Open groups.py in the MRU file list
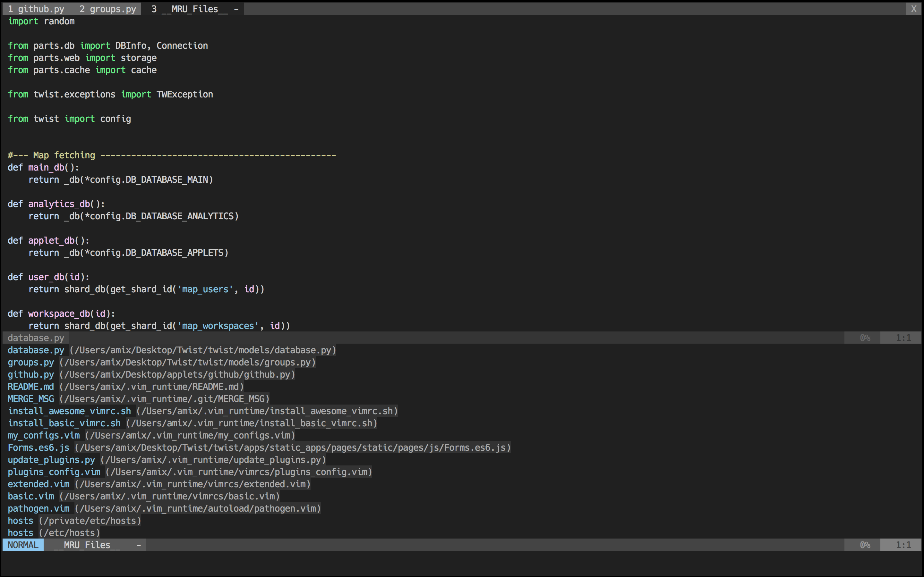924x577 pixels. tap(161, 362)
